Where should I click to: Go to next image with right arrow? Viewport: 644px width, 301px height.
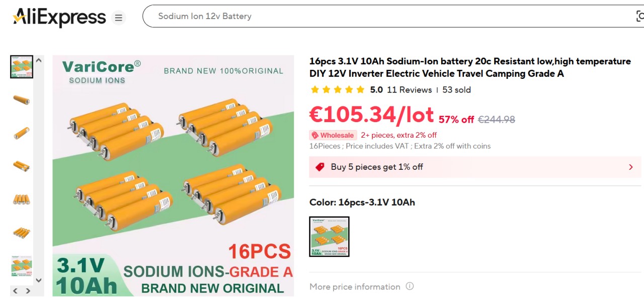point(28,291)
